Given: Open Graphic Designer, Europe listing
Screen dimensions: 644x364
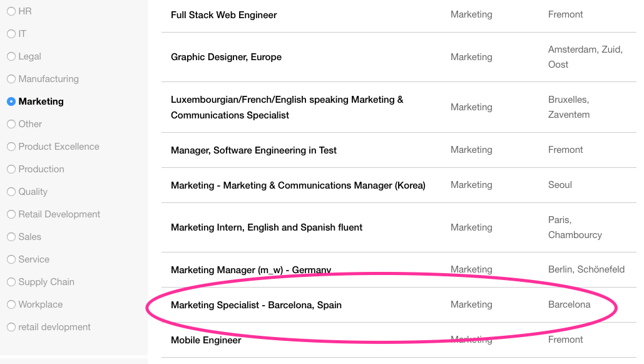Looking at the screenshot, I should click(x=226, y=57).
